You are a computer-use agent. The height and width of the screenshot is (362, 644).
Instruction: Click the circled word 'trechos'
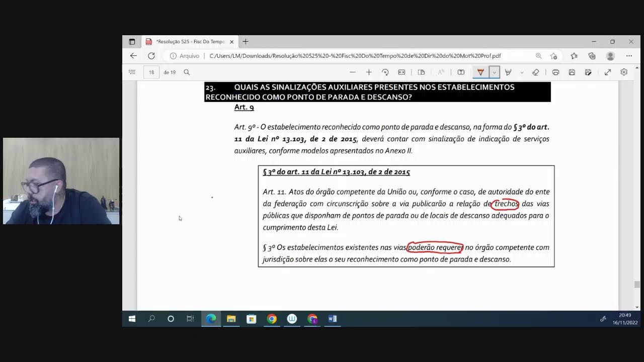click(x=506, y=204)
